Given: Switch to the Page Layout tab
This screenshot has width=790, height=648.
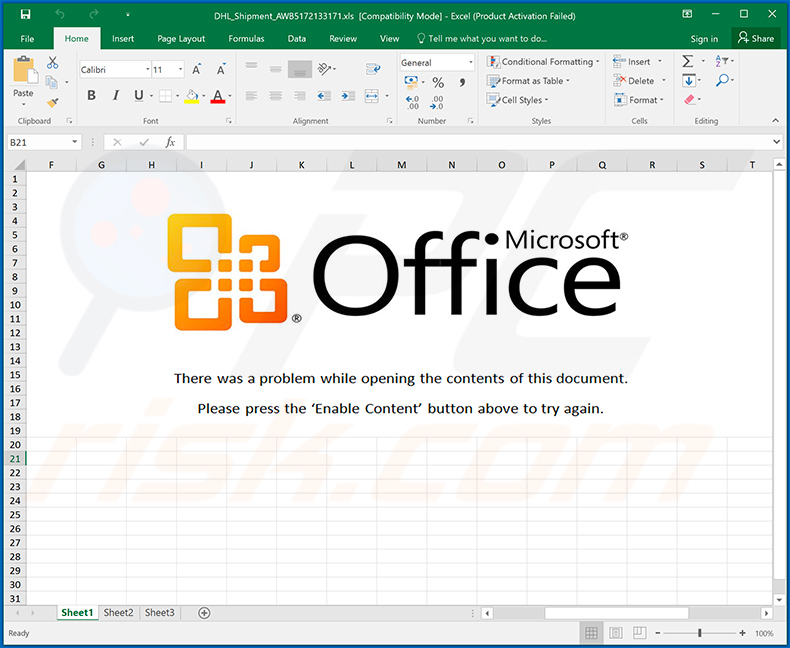Looking at the screenshot, I should click(x=181, y=38).
